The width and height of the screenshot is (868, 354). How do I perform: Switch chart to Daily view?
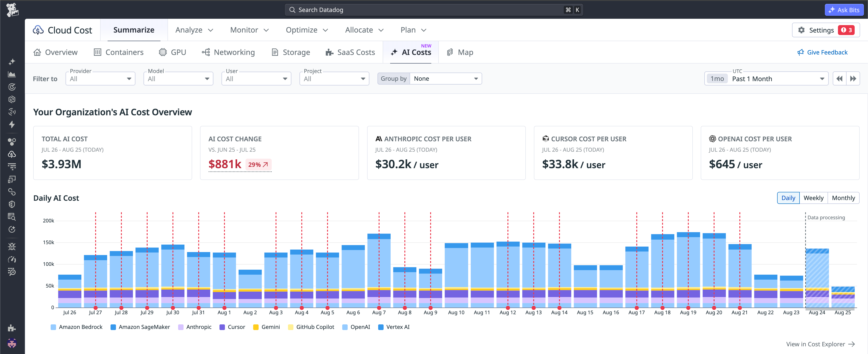pos(788,198)
